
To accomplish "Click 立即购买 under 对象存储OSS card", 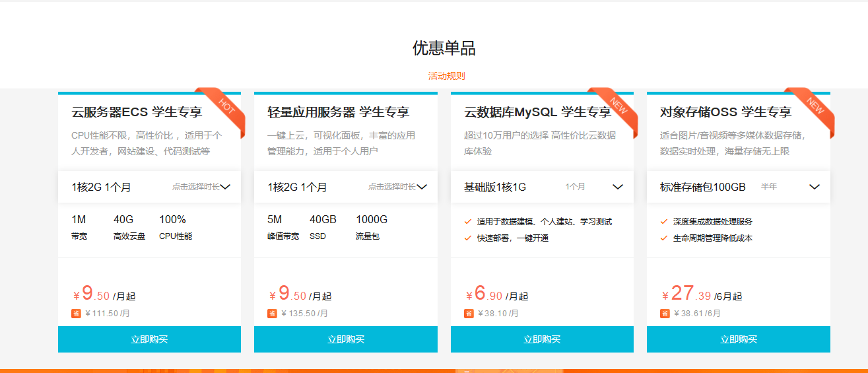I will 738,339.
